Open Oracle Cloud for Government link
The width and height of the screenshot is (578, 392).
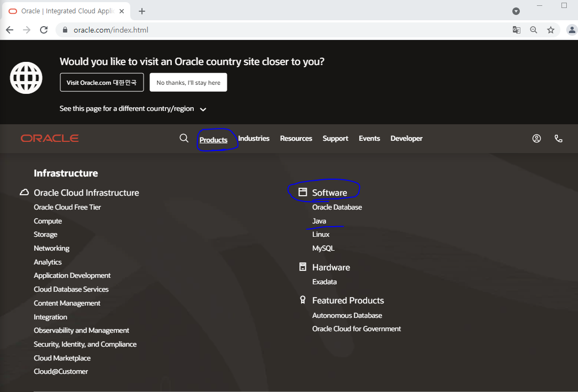(357, 329)
